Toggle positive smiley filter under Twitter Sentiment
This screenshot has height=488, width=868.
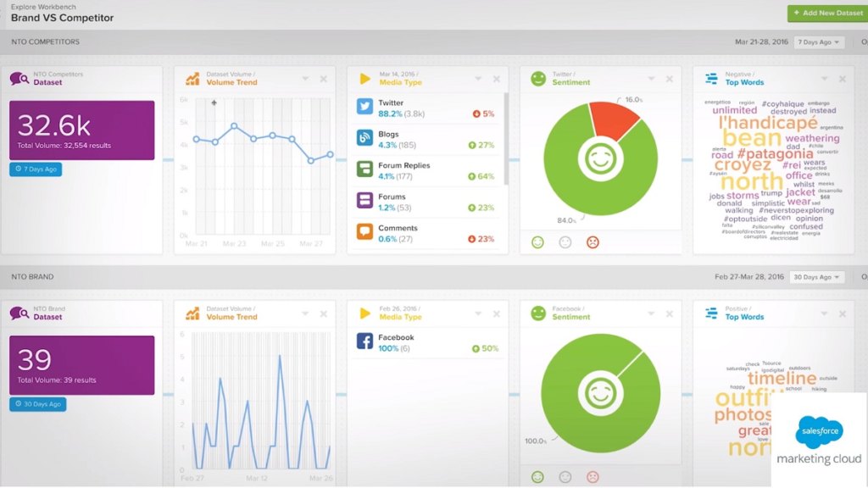click(x=537, y=242)
